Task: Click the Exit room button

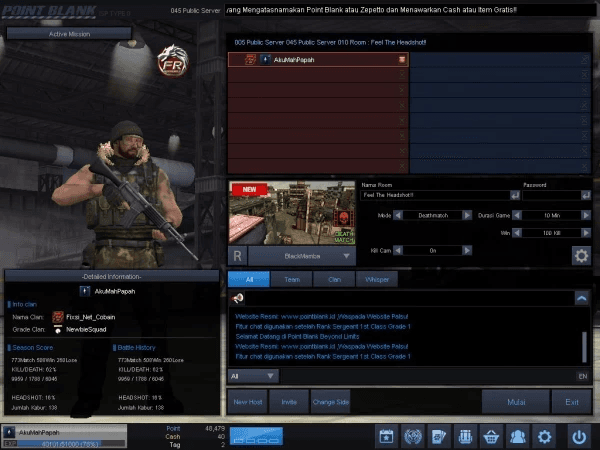Action: (x=572, y=402)
